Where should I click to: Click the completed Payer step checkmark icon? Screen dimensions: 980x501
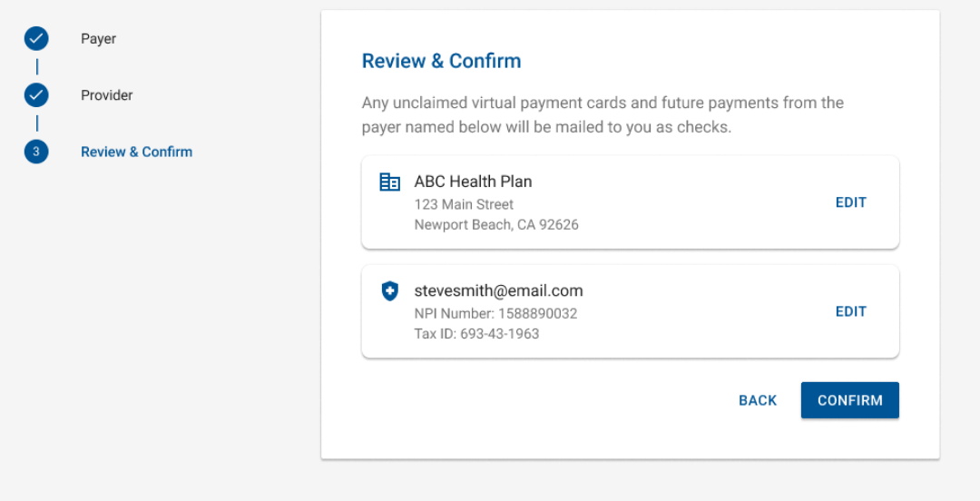(x=36, y=39)
